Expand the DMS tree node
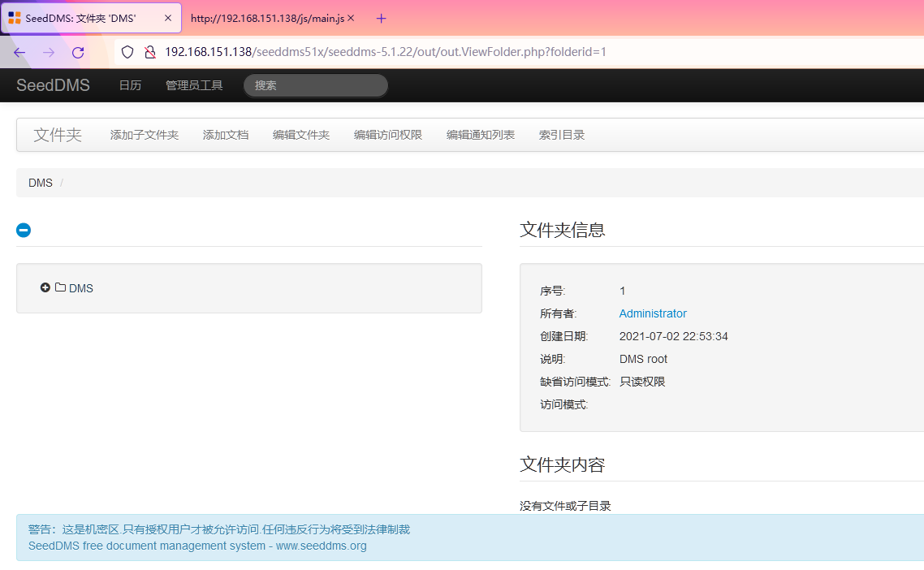This screenshot has width=924, height=570. [45, 287]
